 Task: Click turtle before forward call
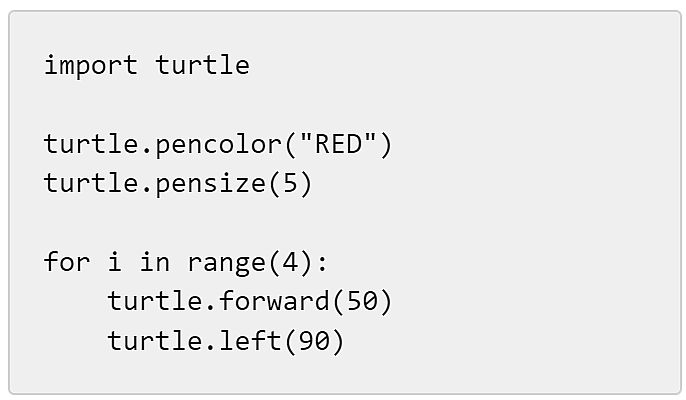pyautogui.click(x=155, y=301)
